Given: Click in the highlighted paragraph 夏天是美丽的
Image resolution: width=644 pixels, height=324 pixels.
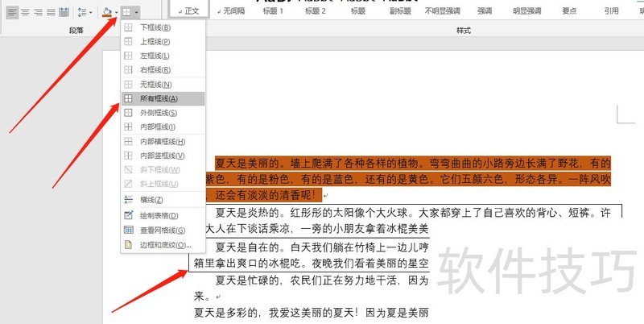Looking at the screenshot, I should 412,164.
